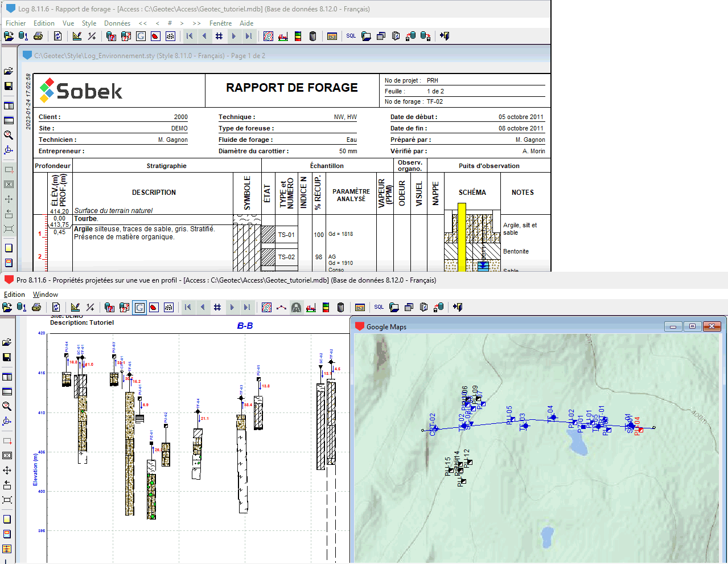Click the ruler triangle icon in Log toolbar
This screenshot has height=564, width=728.
coord(77,36)
